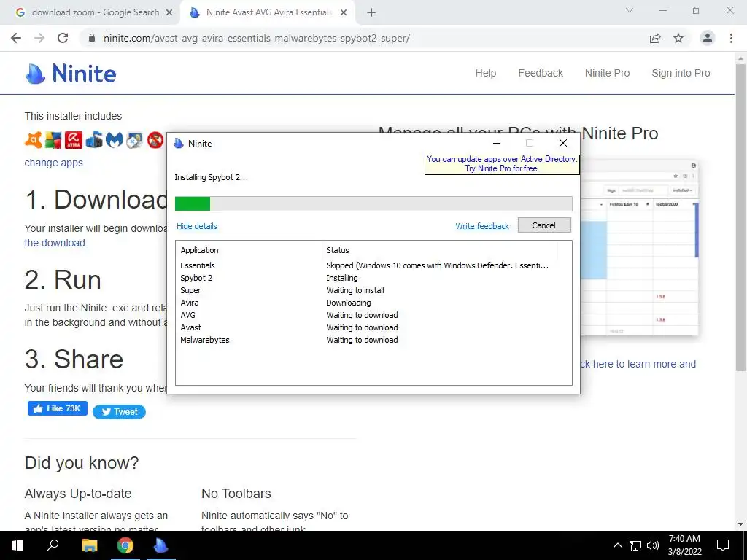Open network status tray icon

(x=635, y=545)
